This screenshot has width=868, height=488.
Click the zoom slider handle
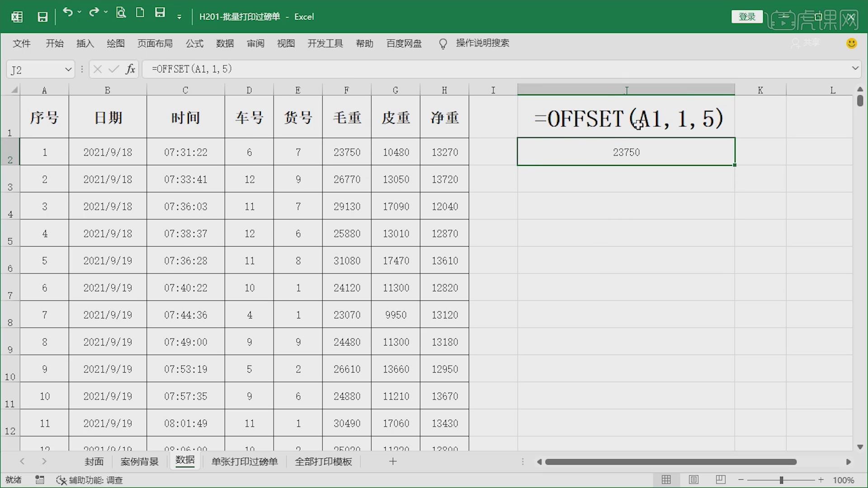point(781,480)
